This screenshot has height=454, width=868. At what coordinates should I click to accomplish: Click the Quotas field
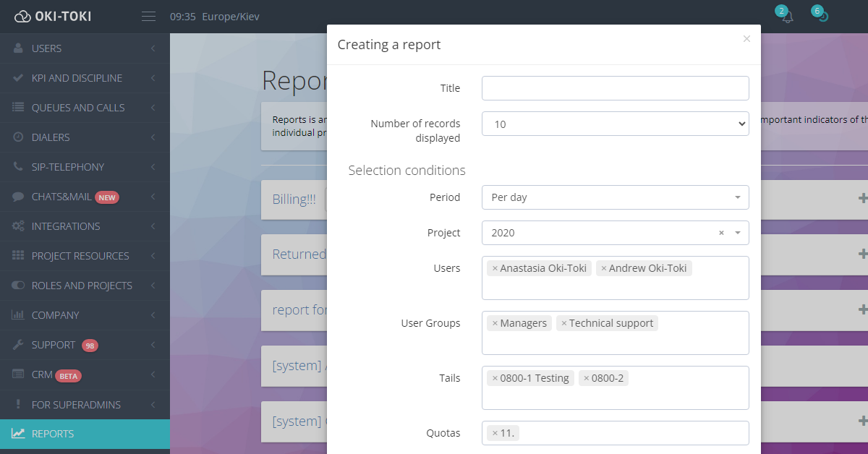pos(629,433)
